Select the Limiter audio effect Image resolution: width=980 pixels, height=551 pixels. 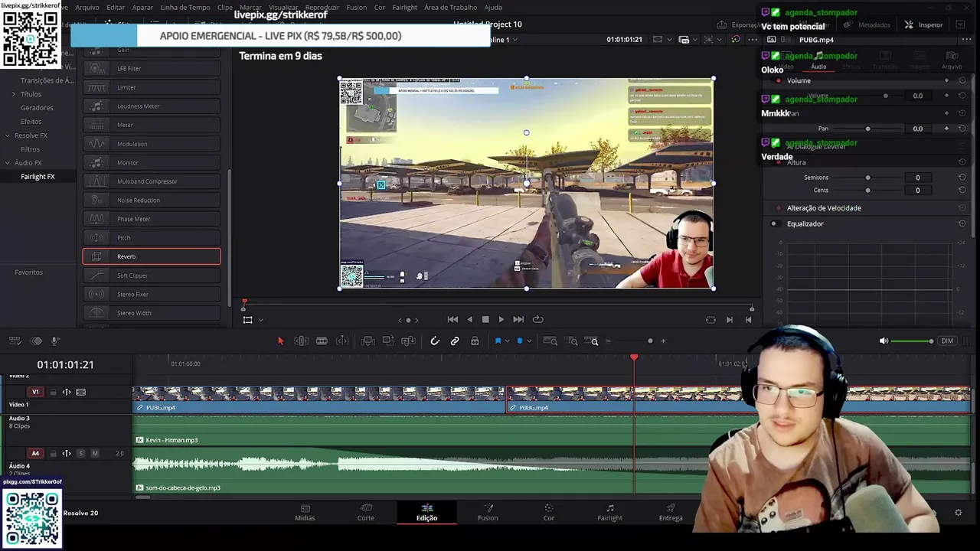click(x=152, y=87)
